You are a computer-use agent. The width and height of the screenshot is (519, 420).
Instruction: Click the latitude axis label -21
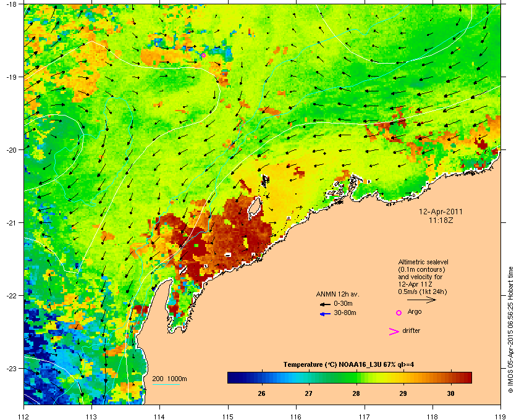click(x=11, y=222)
